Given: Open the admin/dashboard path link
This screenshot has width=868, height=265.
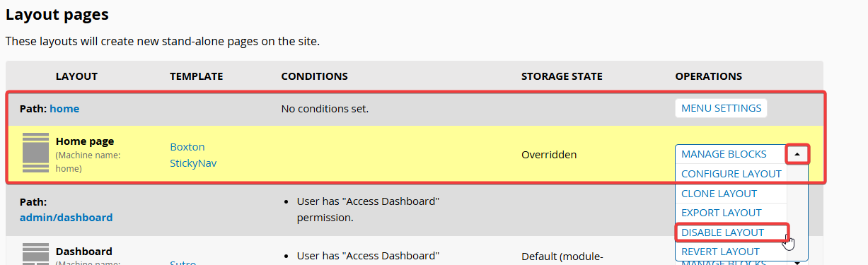Looking at the screenshot, I should coord(66,218).
